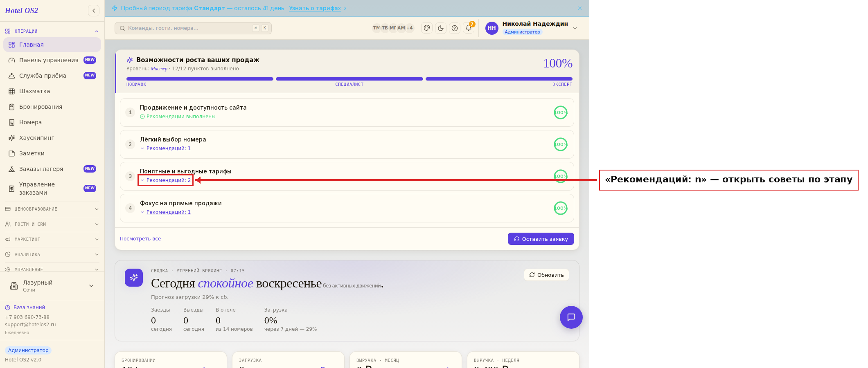Open notifications bell icon
This screenshot has height=368, width=868.
[x=469, y=28]
